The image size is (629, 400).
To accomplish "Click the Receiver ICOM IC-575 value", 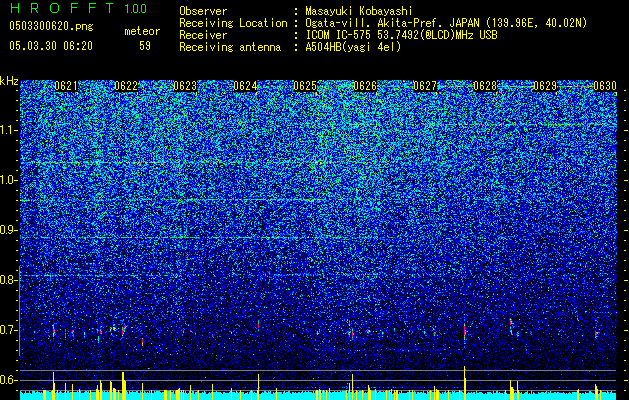I will click(401, 35).
